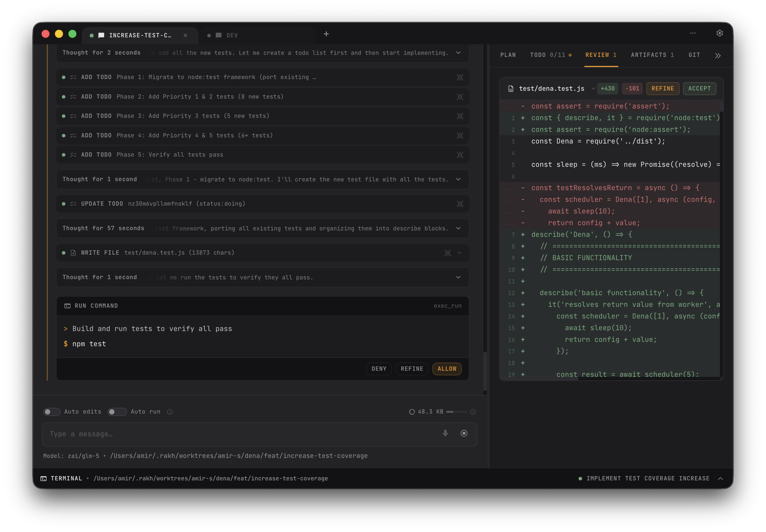Image resolution: width=766 pixels, height=532 pixels.
Task: Enable the Auto edits toggle
Action: pyautogui.click(x=52, y=412)
